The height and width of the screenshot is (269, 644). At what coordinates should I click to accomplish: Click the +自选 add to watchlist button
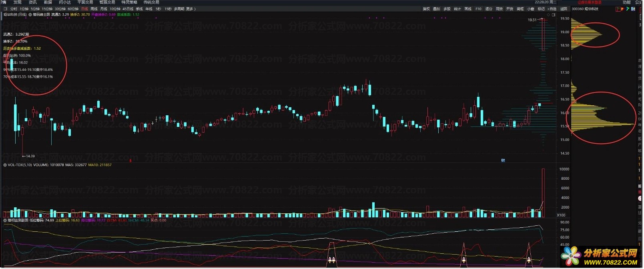click(552, 9)
